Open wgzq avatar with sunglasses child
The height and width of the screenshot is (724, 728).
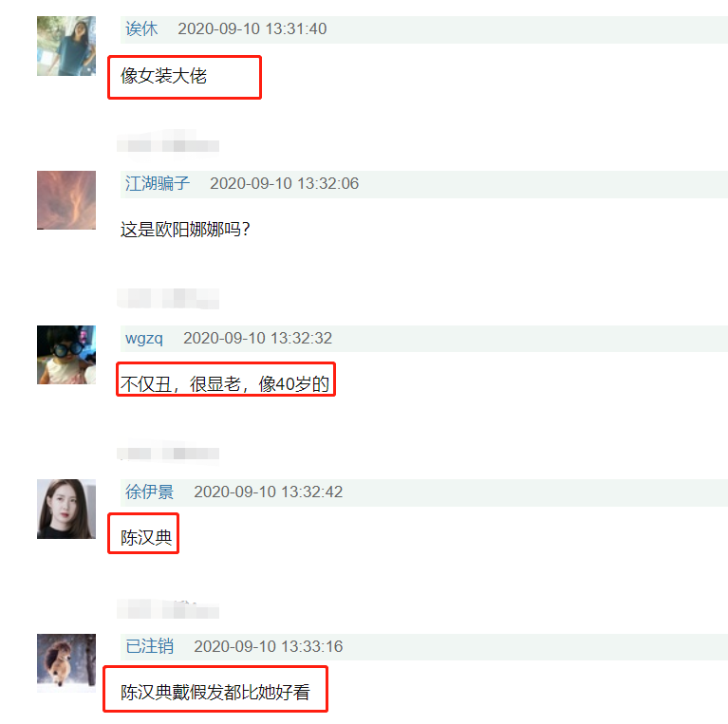click(66, 355)
